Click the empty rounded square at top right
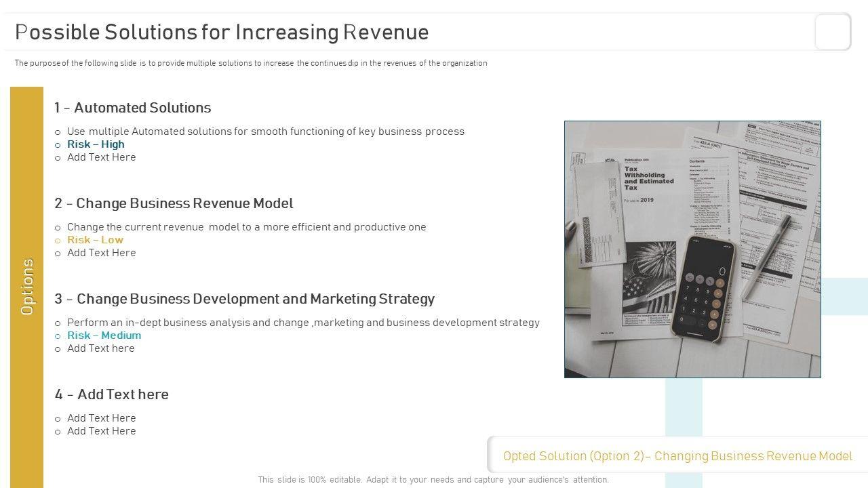The height and width of the screenshot is (488, 868). coord(833,32)
